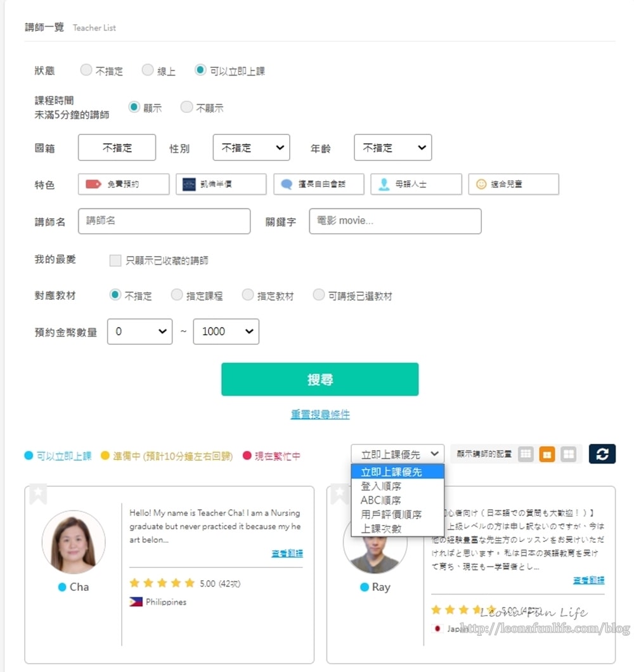Choose 用戶評價順序 from the sort list
This screenshot has width=634, height=672.
click(391, 514)
